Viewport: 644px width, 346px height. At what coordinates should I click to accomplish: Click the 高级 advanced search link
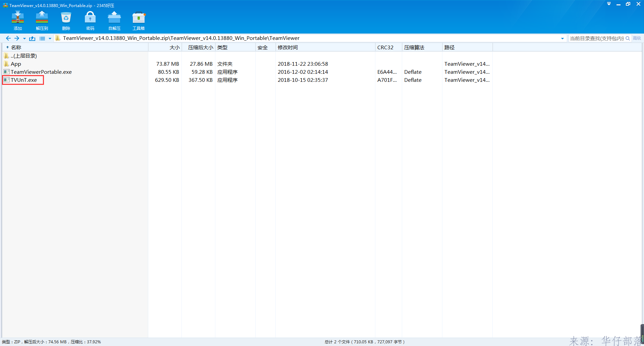pos(637,38)
